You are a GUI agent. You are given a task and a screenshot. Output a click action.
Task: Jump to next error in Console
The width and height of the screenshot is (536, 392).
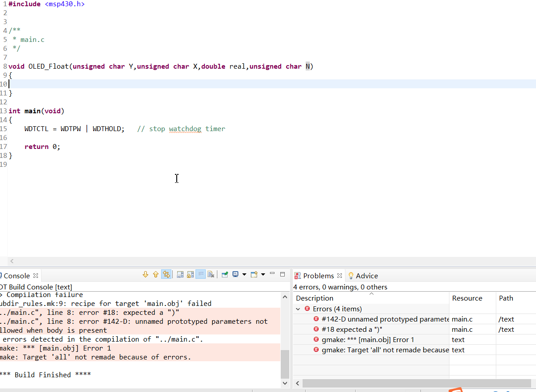[145, 275]
